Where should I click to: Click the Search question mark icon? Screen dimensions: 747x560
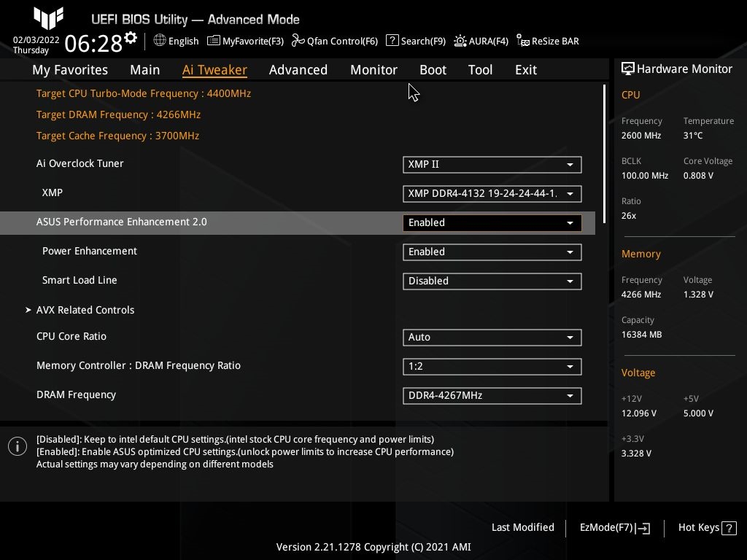(x=392, y=41)
